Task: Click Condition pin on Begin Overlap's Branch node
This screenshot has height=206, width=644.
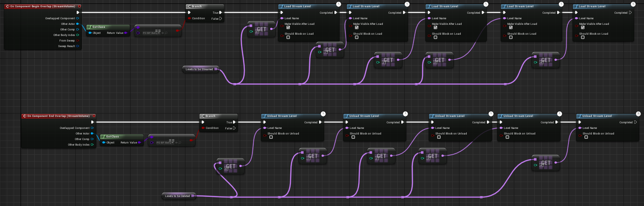Action: click(x=189, y=18)
